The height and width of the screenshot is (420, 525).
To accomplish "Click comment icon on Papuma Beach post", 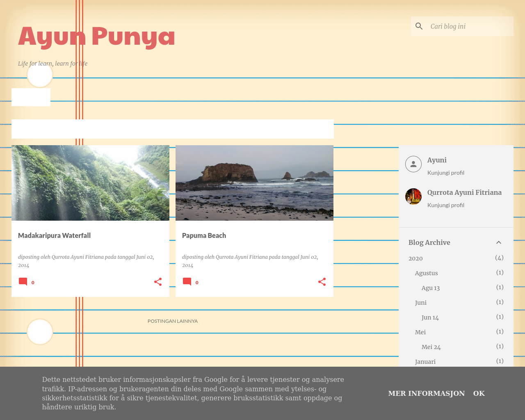I will coord(187,282).
